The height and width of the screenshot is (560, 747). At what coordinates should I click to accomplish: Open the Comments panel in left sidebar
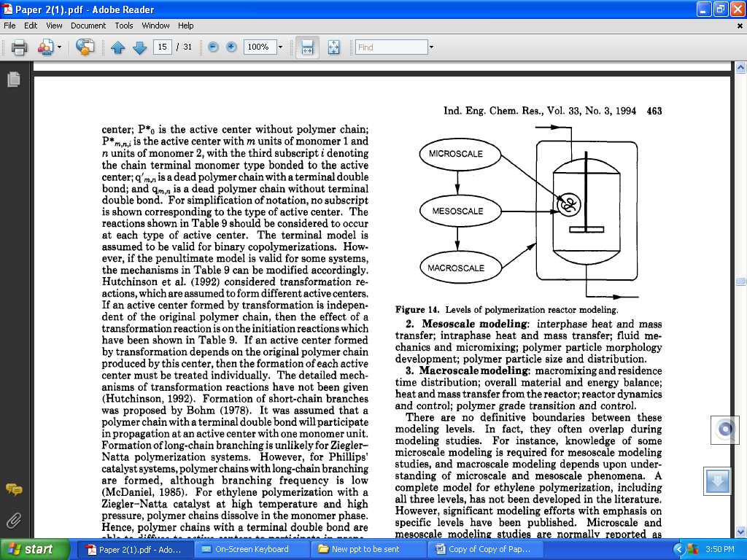13,490
